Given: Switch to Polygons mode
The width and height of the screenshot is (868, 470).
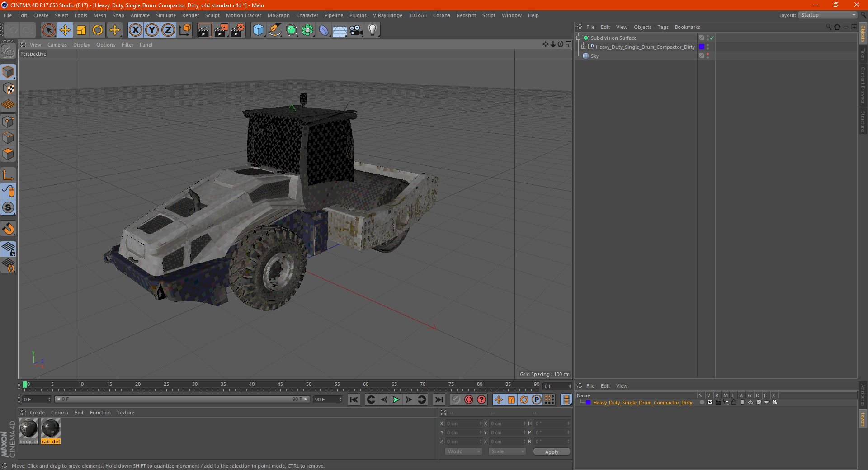Looking at the screenshot, I should point(8,154).
